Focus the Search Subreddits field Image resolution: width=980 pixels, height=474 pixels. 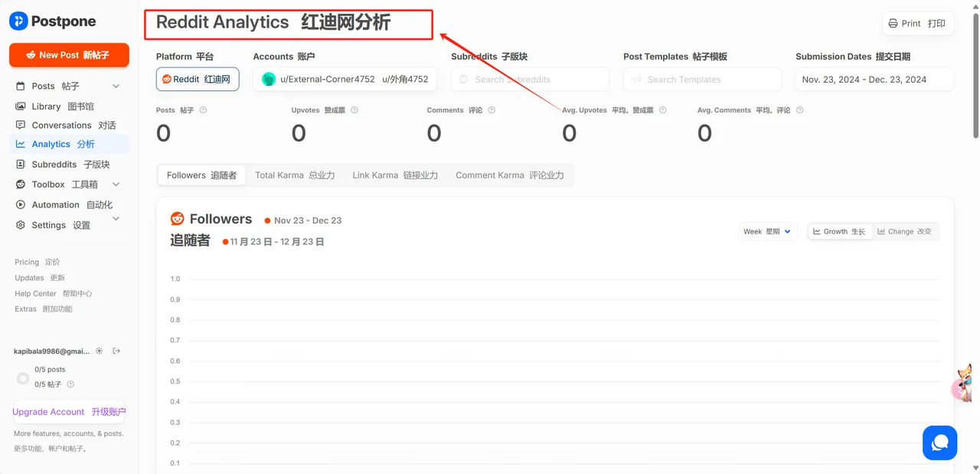click(x=530, y=79)
